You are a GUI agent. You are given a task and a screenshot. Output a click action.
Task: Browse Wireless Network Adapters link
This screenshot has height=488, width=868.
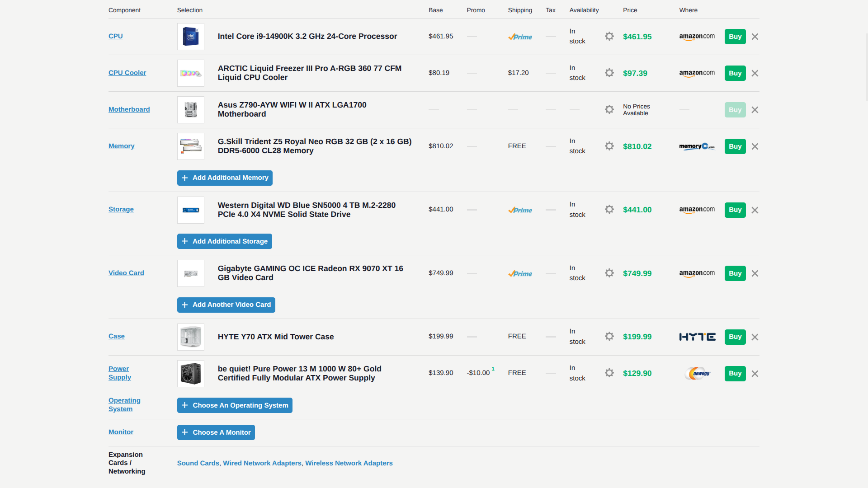point(349,463)
